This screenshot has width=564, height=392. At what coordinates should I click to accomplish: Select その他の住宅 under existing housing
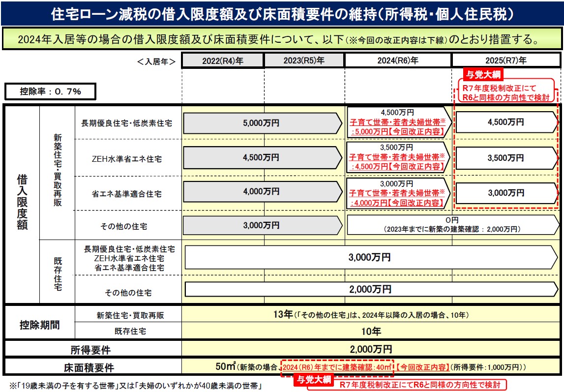tap(128, 293)
